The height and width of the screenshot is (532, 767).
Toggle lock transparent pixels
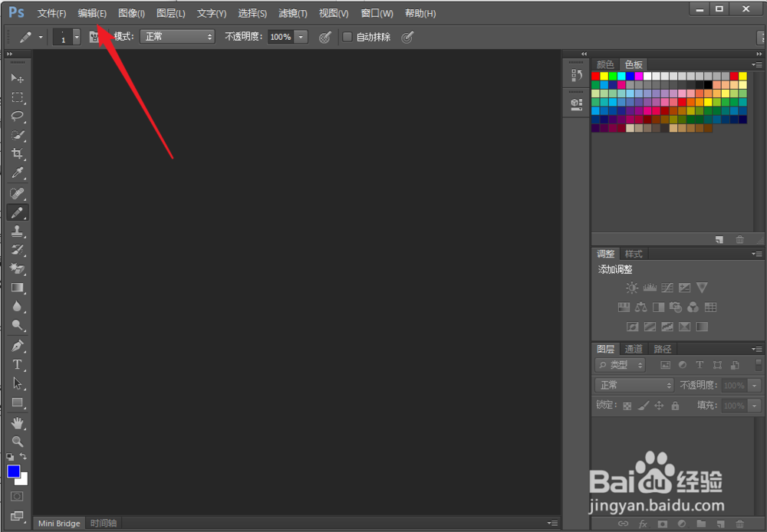pyautogui.click(x=627, y=406)
